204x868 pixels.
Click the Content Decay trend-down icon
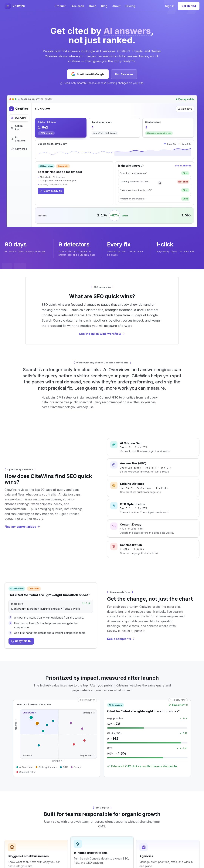(114, 526)
